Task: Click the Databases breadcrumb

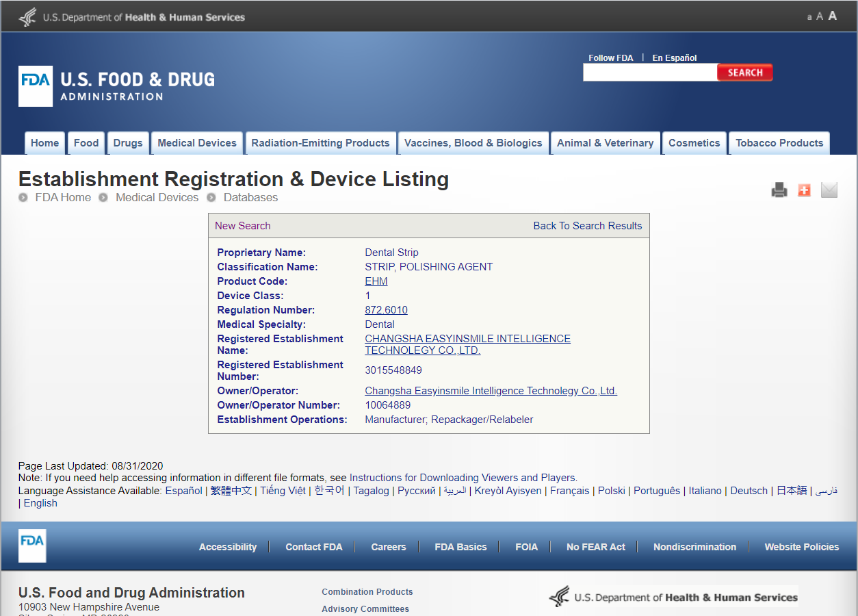Action: (250, 197)
